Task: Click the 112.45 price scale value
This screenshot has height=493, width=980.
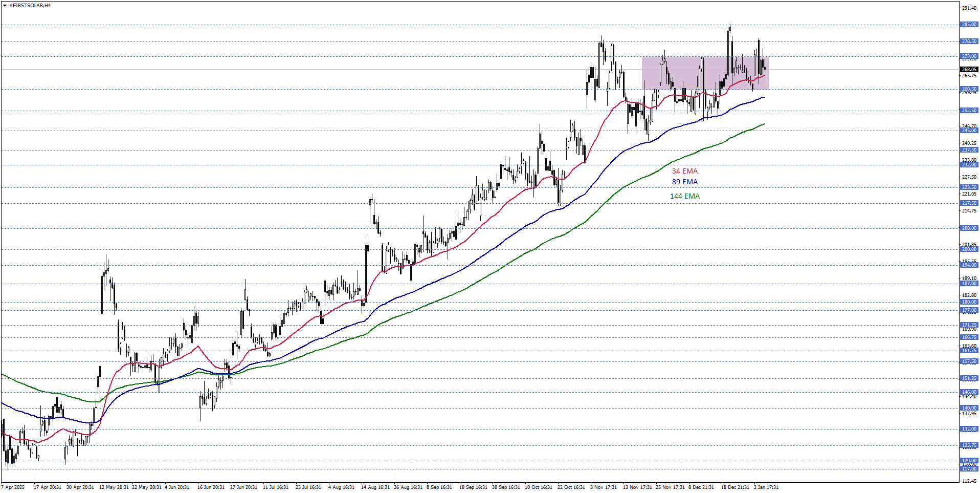Action: pyautogui.click(x=969, y=481)
